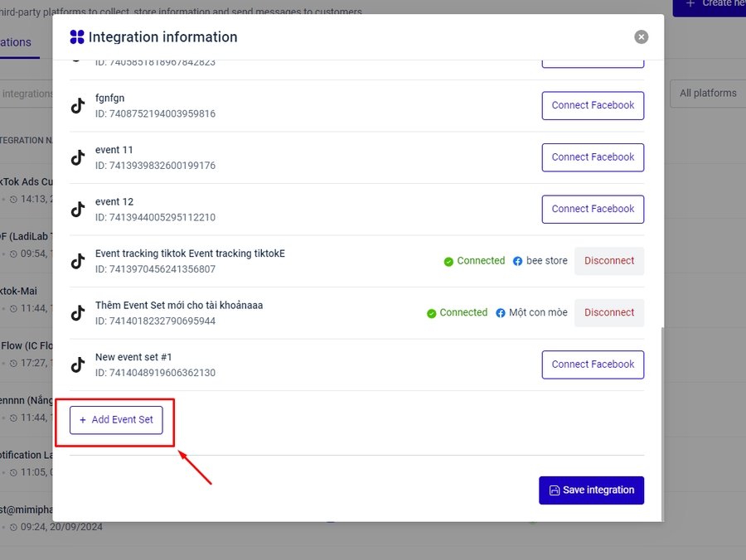Connect Facebook for event 11
Viewport: 746px width, 560px height.
[593, 157]
